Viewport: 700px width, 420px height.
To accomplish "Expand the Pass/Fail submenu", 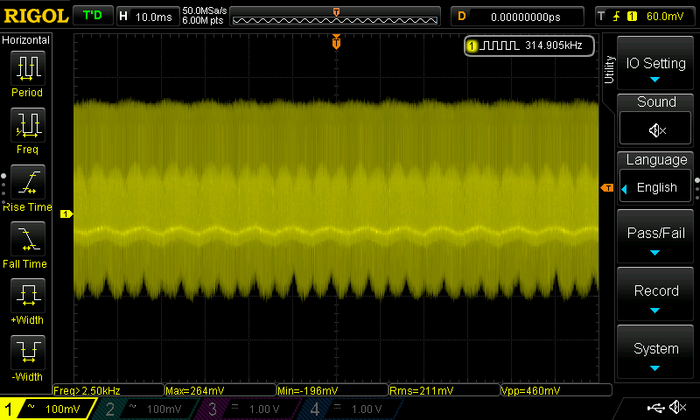I will point(656,239).
